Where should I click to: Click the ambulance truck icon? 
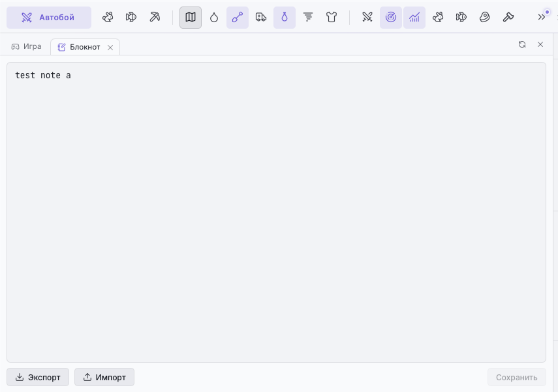[x=261, y=18]
